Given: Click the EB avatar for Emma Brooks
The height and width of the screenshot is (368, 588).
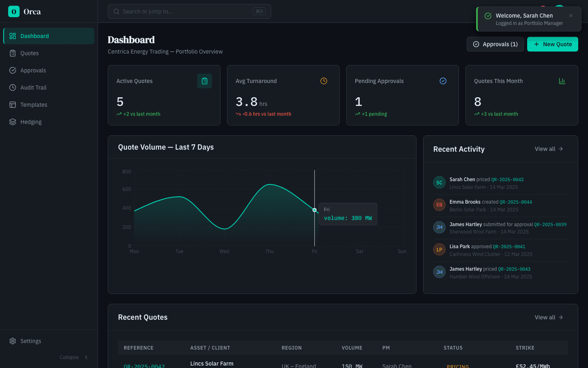Looking at the screenshot, I should coord(439,205).
